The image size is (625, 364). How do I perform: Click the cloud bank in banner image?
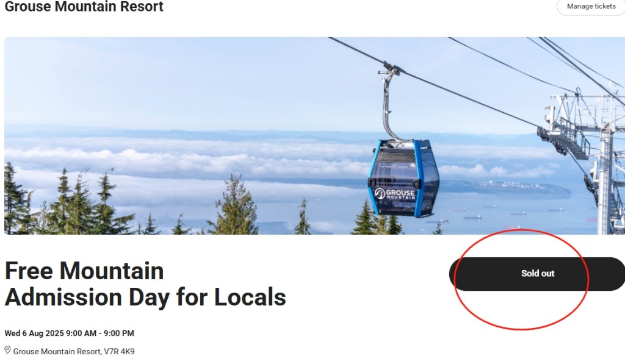(179, 159)
